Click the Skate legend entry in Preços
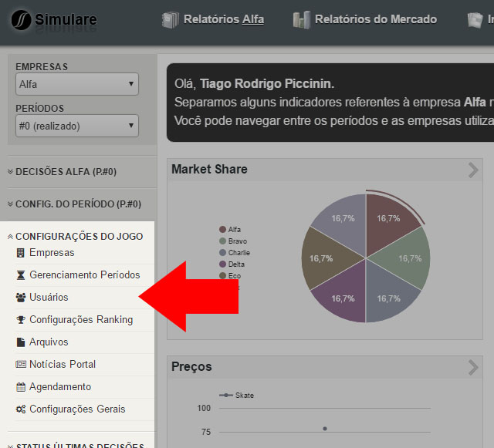This screenshot has width=494, height=448. click(237, 396)
